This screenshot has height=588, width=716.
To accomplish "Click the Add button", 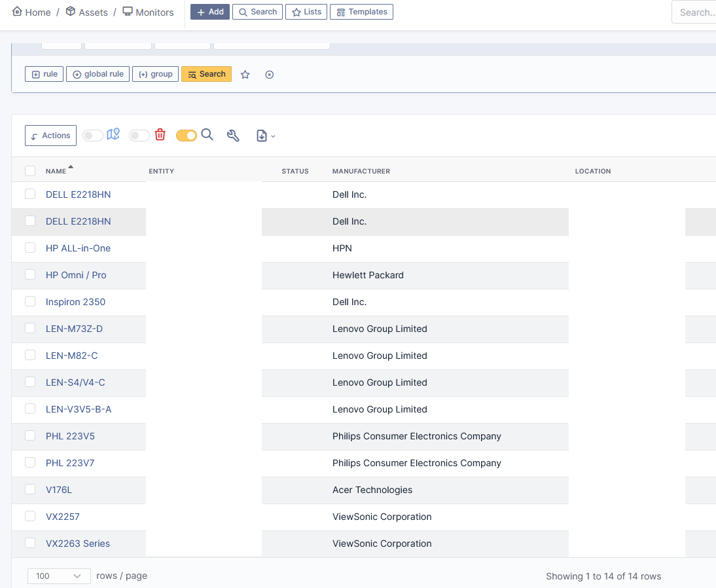I will click(x=210, y=12).
